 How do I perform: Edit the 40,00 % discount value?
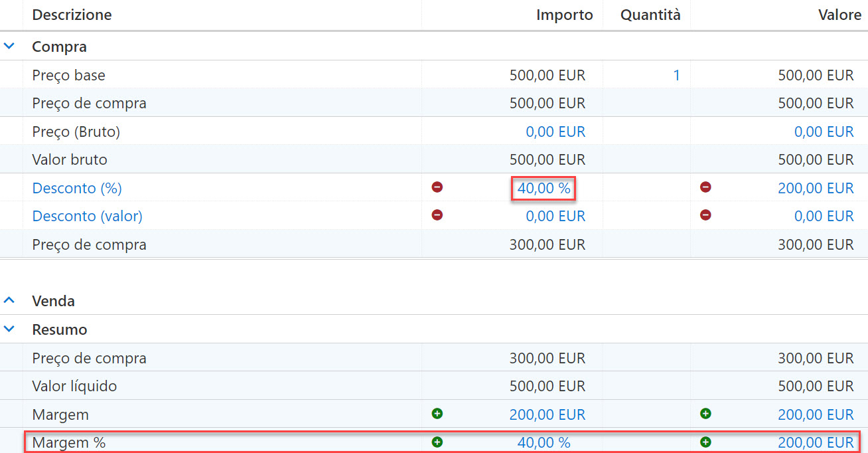coord(544,188)
